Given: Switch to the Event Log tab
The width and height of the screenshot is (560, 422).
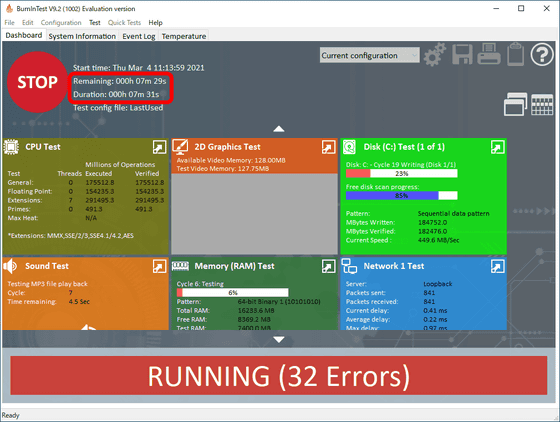Looking at the screenshot, I should pos(139,36).
